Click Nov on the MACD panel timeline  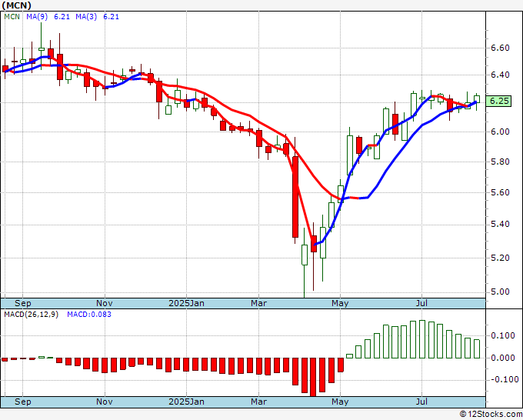pyautogui.click(x=105, y=402)
